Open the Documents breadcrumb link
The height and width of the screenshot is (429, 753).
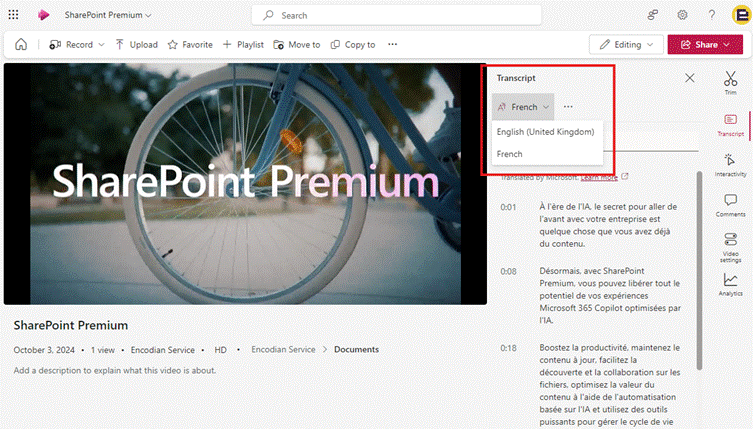[x=355, y=350]
